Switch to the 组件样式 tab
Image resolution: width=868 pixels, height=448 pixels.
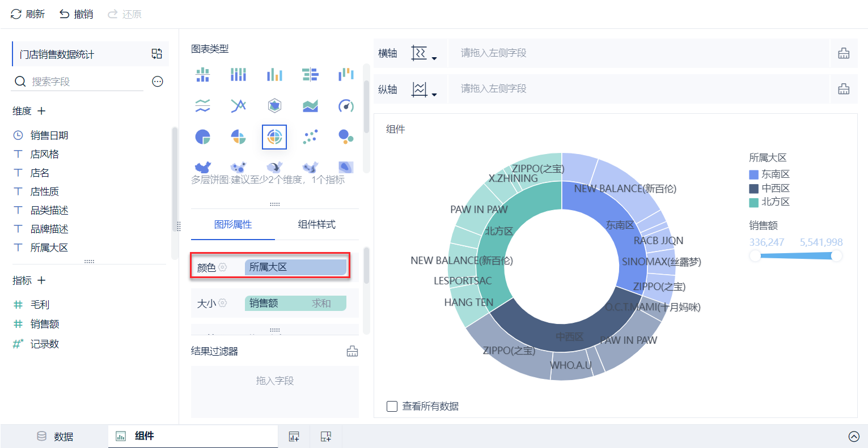click(317, 225)
